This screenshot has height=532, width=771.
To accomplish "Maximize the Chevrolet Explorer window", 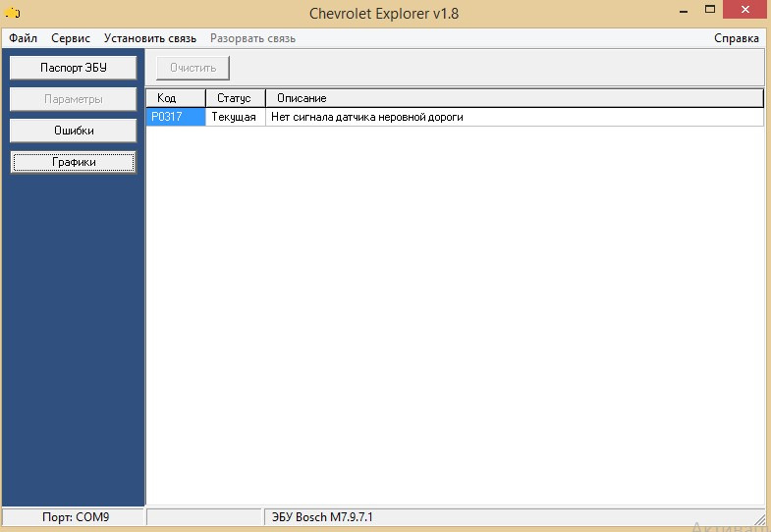I will [x=709, y=10].
